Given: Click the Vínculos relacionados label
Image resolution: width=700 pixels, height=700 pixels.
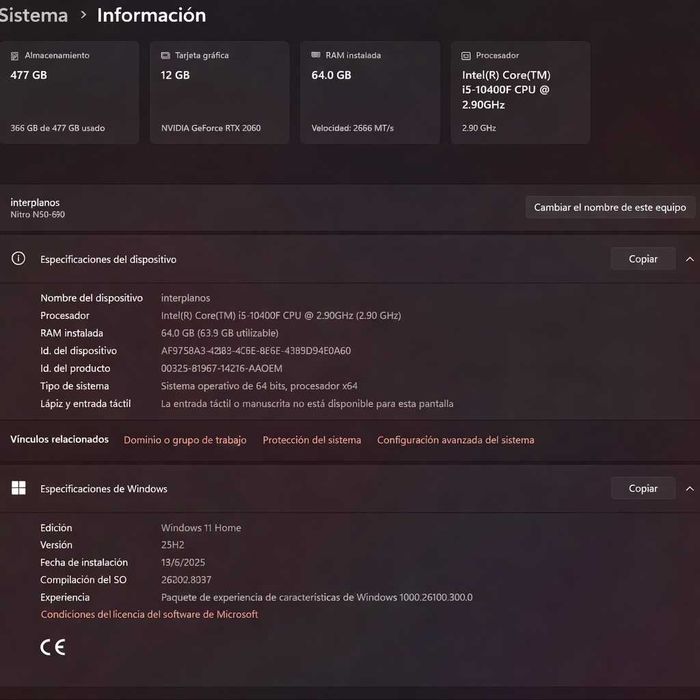Looking at the screenshot, I should [59, 439].
